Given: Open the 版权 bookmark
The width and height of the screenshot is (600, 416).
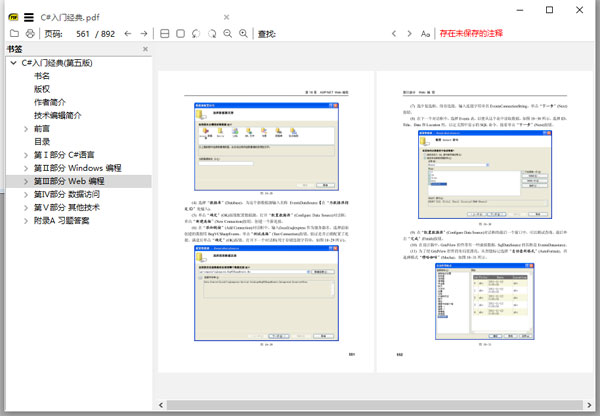Looking at the screenshot, I should (42, 89).
